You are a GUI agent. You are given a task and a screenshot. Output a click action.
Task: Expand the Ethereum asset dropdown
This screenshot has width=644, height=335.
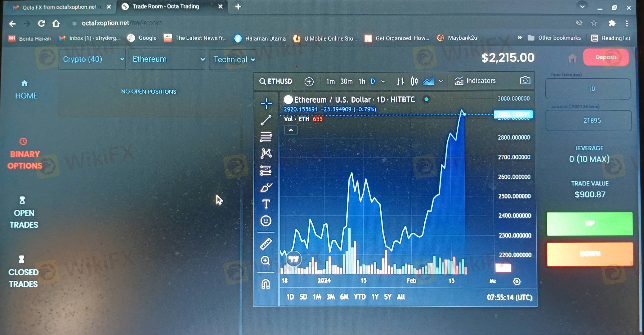pyautogui.click(x=167, y=59)
